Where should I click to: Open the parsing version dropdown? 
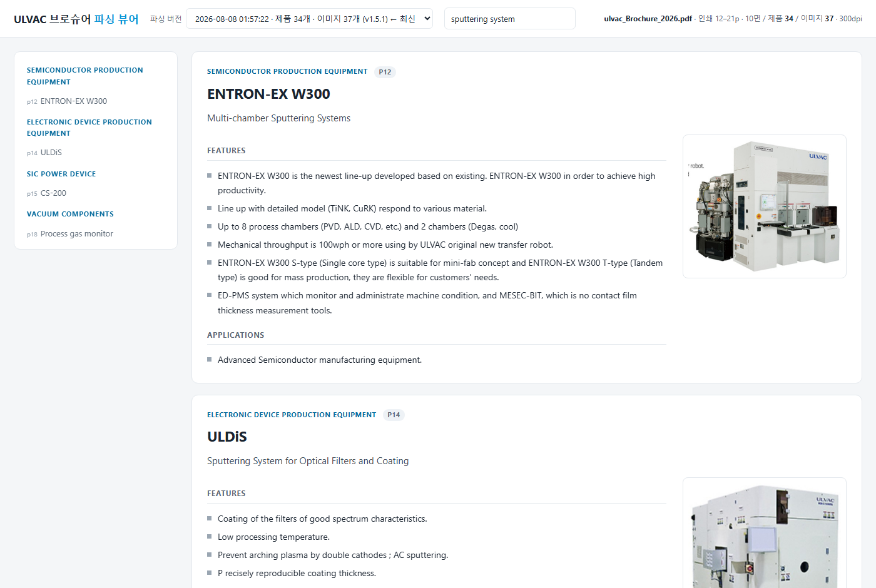[x=309, y=19]
